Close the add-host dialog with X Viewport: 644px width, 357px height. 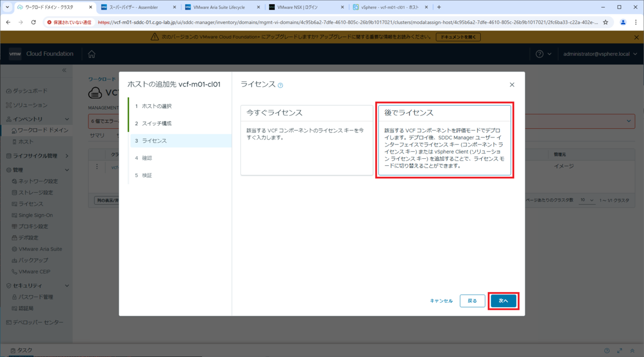tap(511, 85)
